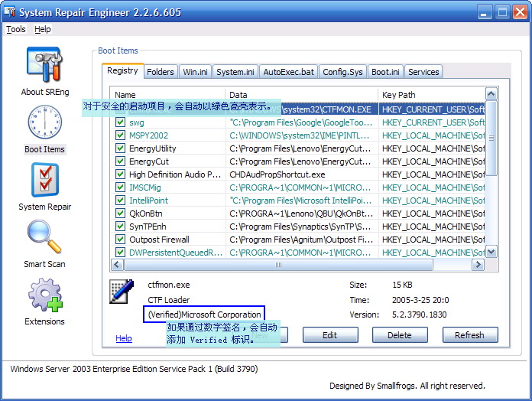The height and width of the screenshot is (401, 532).
Task: Sort list by Name column header
Action: [168, 95]
